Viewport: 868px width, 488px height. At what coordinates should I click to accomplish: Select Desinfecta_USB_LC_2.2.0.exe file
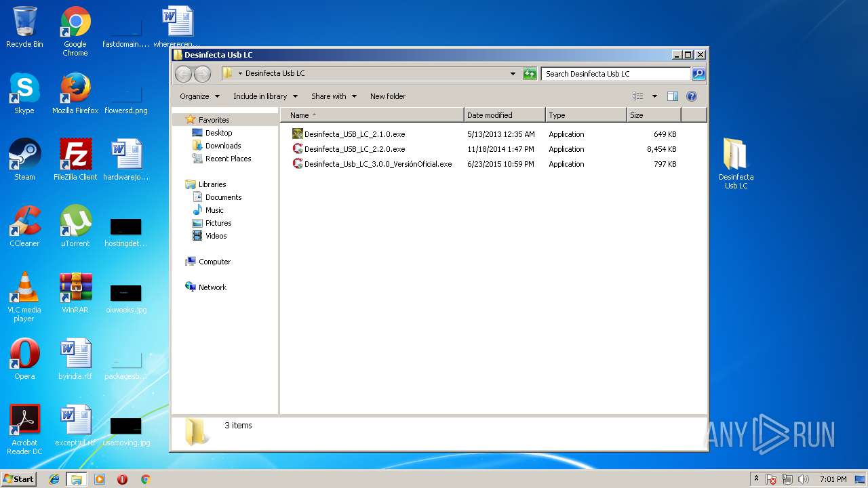[349, 149]
